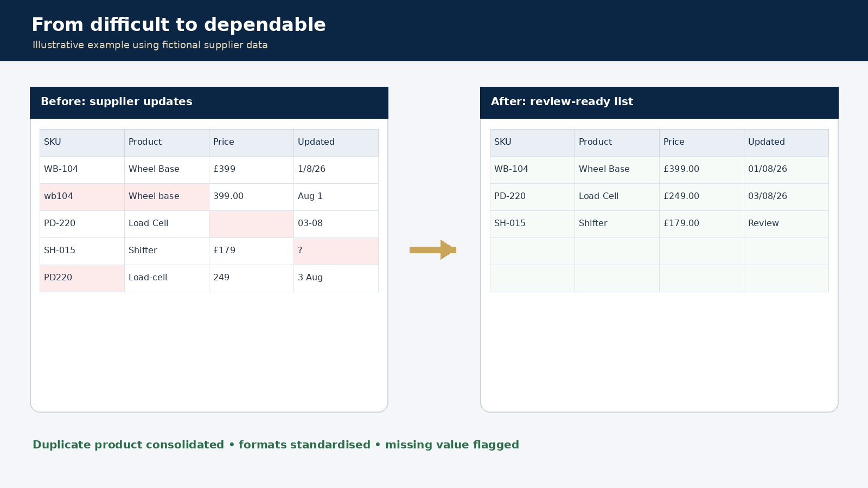Select 'Load Cell' in the Before table

pyautogui.click(x=167, y=224)
